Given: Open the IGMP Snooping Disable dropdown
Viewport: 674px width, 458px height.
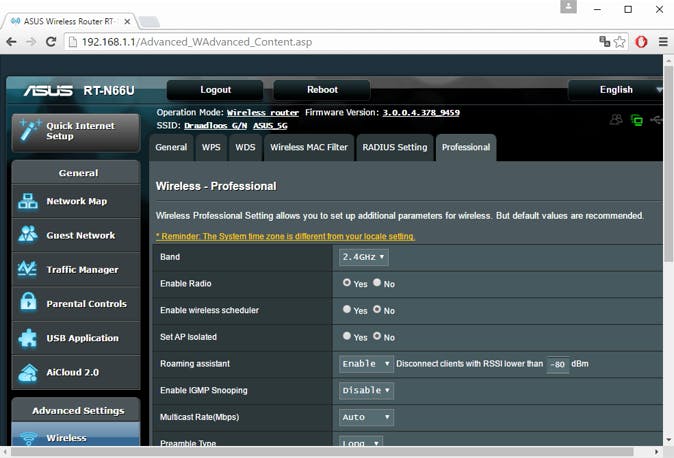Looking at the screenshot, I should (x=366, y=390).
